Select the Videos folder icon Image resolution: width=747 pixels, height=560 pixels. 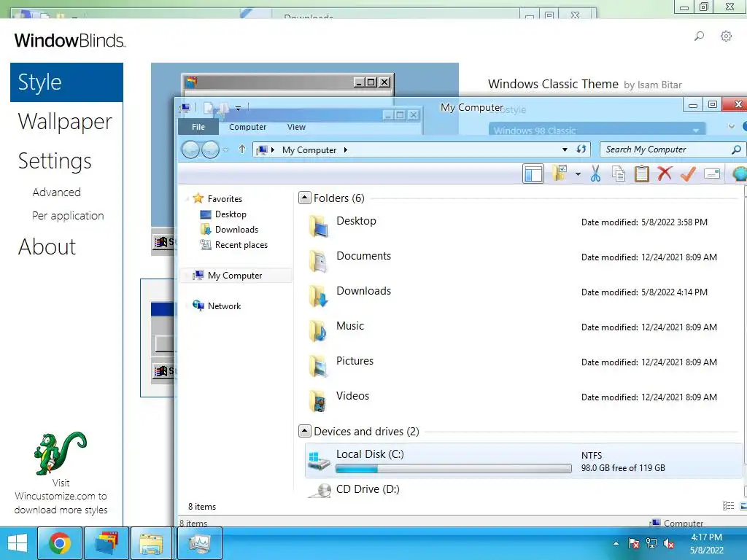(x=319, y=401)
